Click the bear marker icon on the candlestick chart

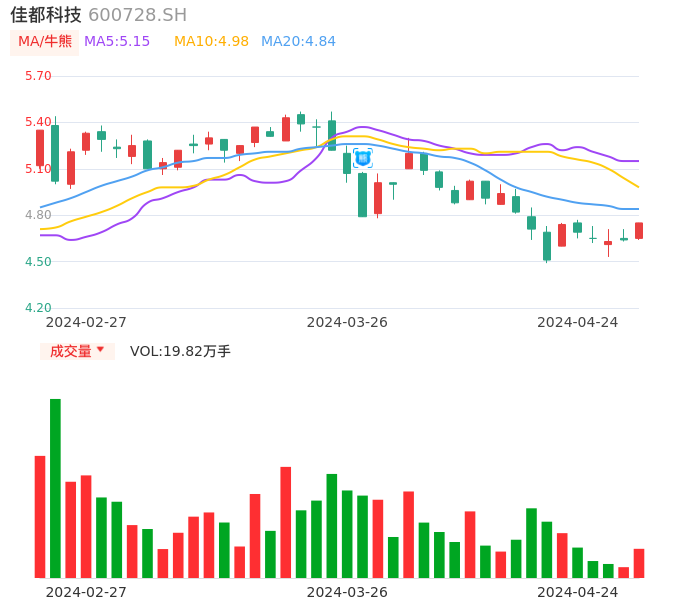363,158
